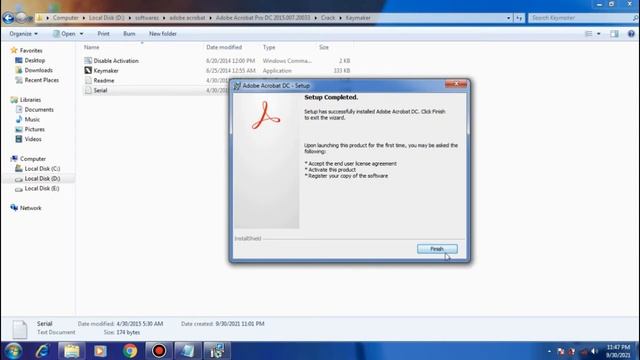640x360 pixels.
Task: Open Recent Places
Action: [x=42, y=80]
